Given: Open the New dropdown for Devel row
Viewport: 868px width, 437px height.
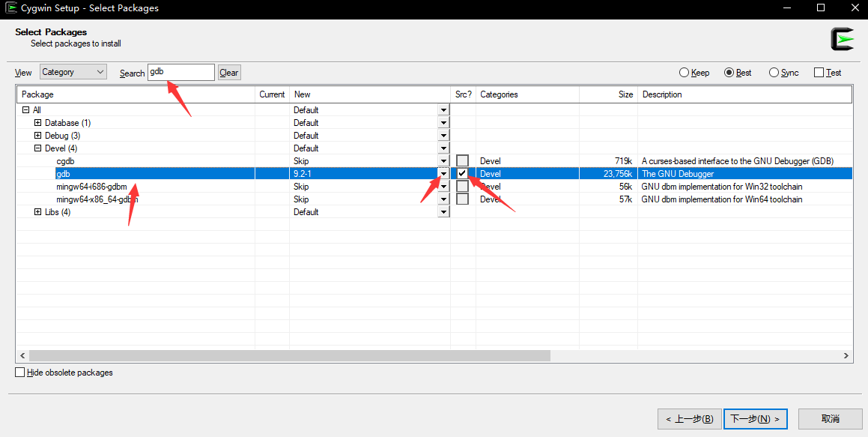Looking at the screenshot, I should click(443, 148).
